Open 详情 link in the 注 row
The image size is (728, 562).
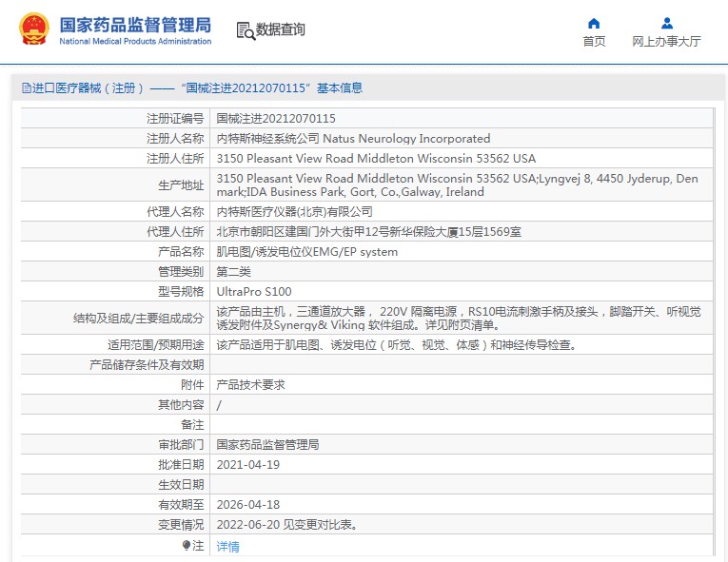tap(228, 546)
